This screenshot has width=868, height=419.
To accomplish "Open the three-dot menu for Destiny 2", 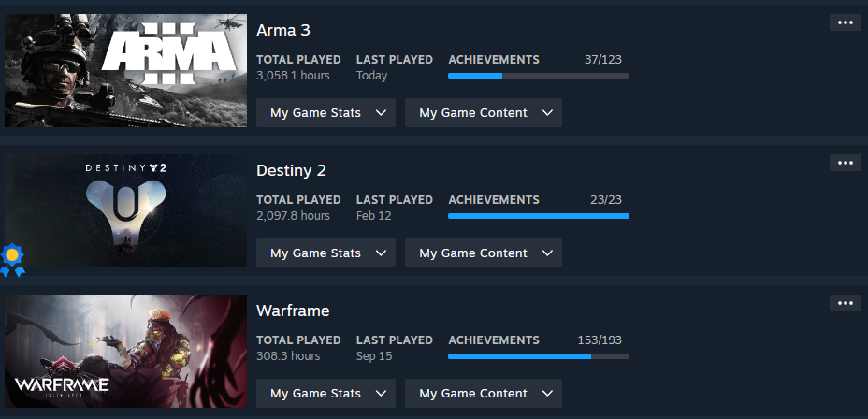I will click(845, 163).
